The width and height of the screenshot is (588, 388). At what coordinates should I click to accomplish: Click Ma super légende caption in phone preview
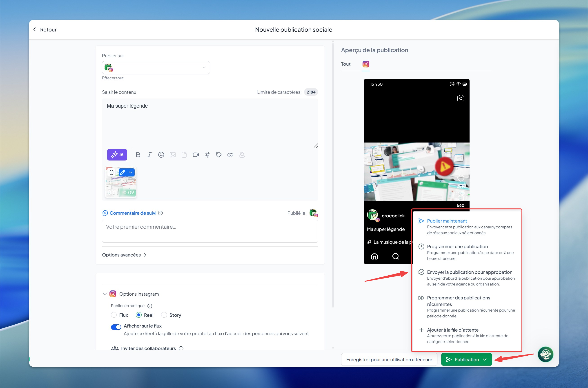coord(386,229)
